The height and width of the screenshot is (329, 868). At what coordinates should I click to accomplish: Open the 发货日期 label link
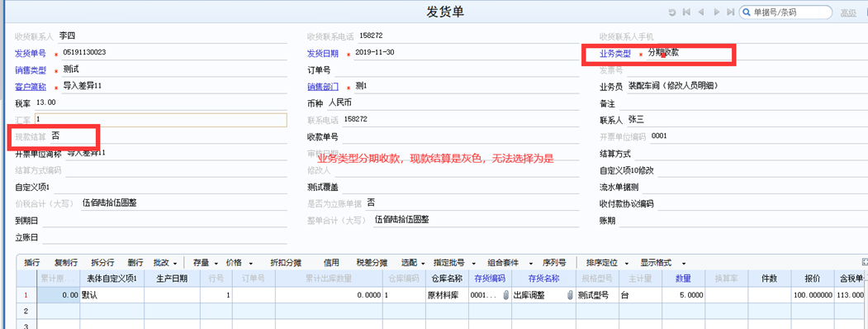point(323,53)
